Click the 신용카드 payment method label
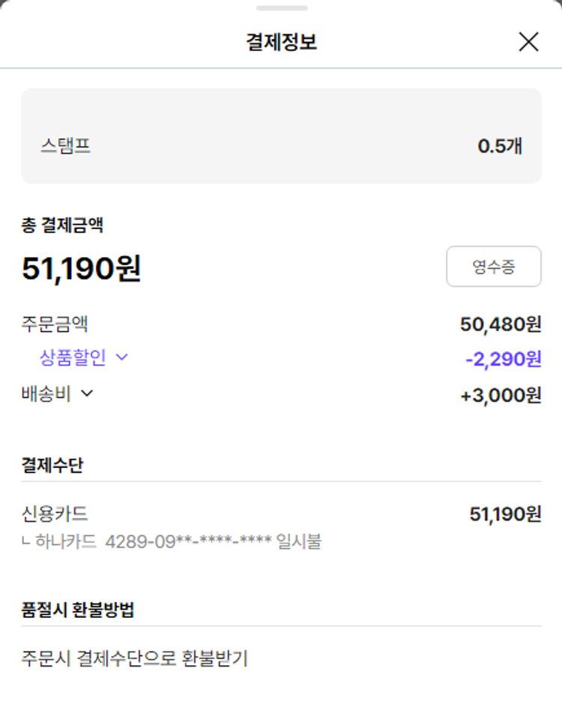The image size is (562, 728). click(55, 514)
